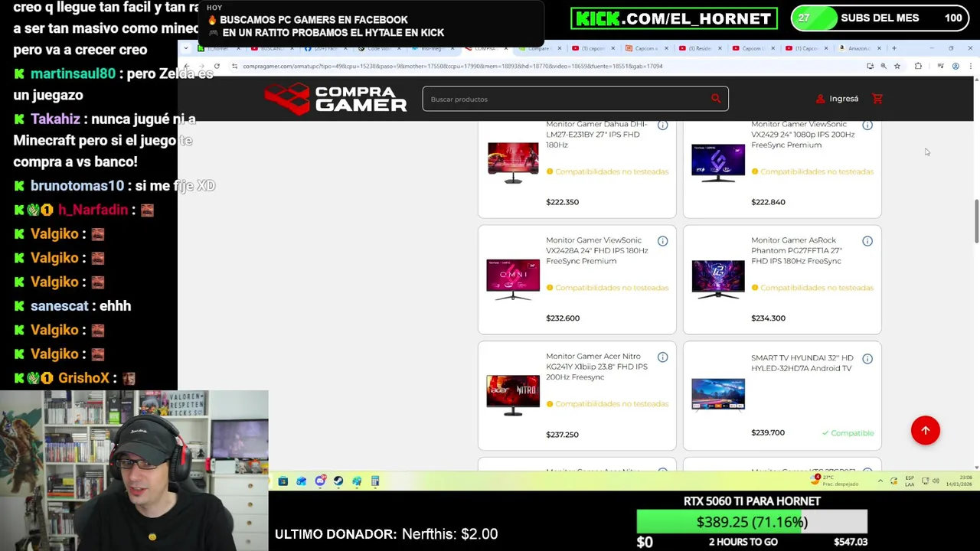Select the Dahua monitor thumbnail image
Image resolution: width=980 pixels, height=551 pixels.
pos(513,162)
